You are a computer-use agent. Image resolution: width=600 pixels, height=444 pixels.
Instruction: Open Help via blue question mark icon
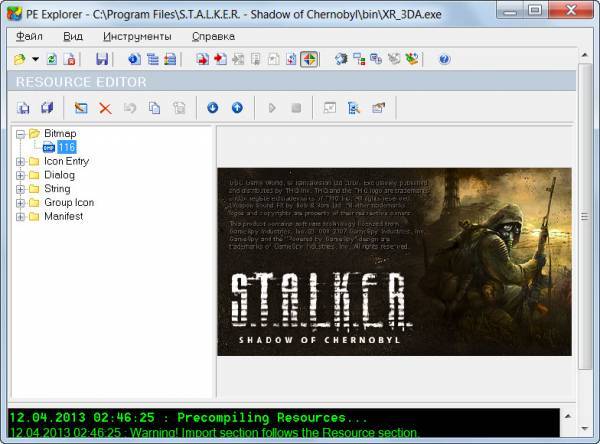click(x=444, y=59)
